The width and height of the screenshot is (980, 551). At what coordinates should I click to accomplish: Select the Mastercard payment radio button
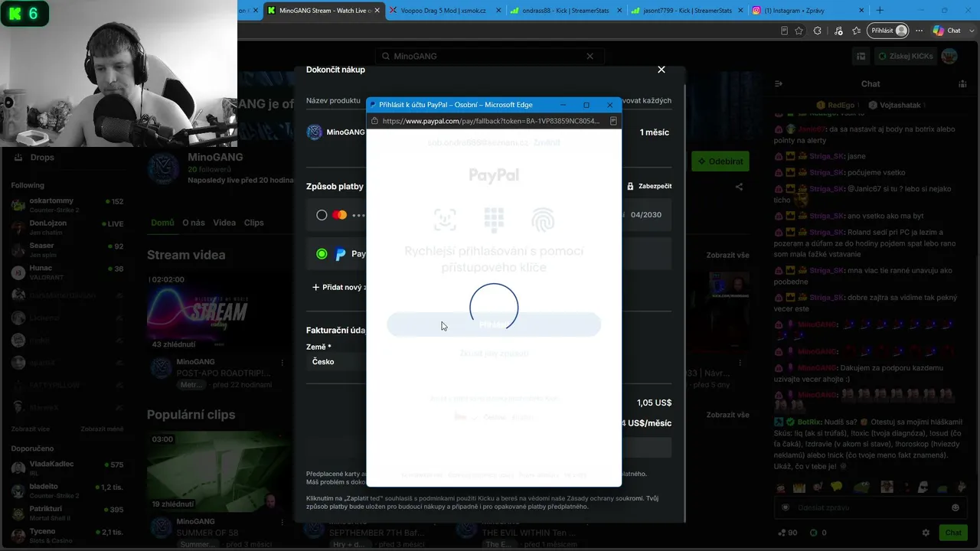(322, 215)
